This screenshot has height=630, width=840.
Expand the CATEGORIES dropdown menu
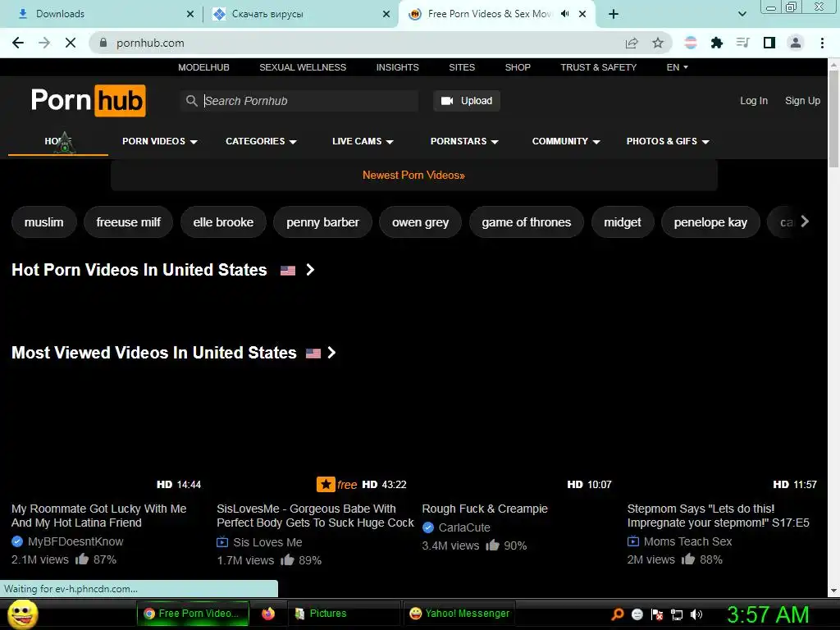[261, 141]
